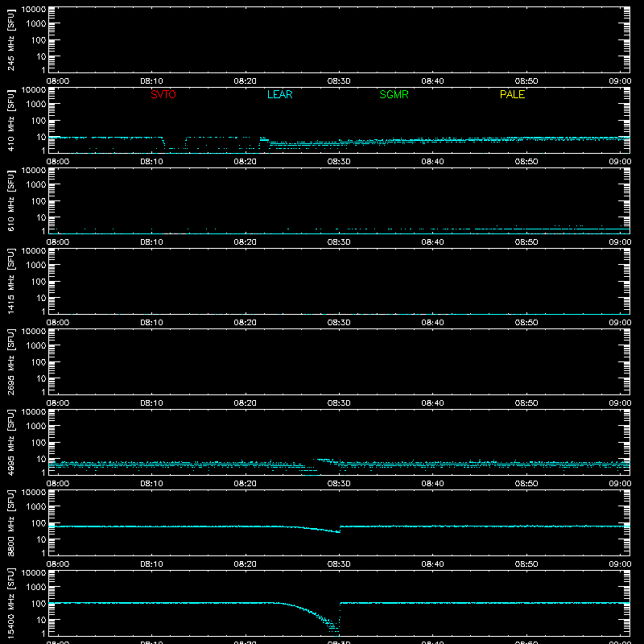This screenshot has width=644, height=644.
Task: Click the 4995 MHz bump near 08:28
Action: click(324, 460)
